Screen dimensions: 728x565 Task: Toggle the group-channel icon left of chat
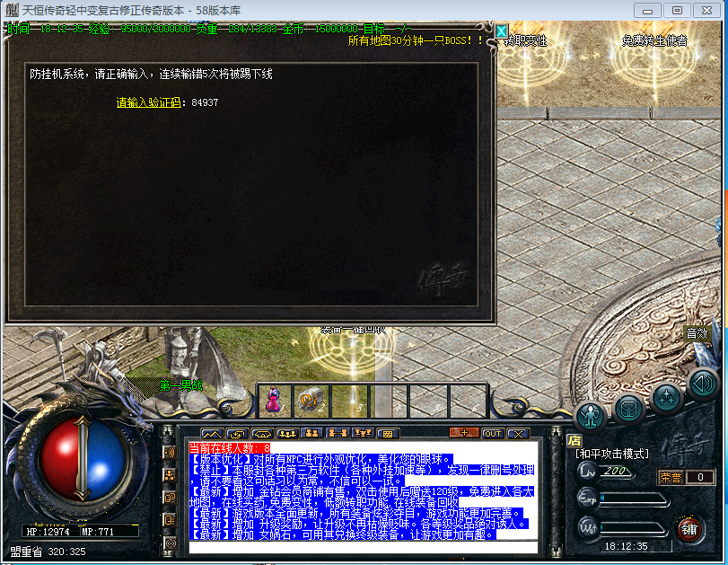(170, 475)
